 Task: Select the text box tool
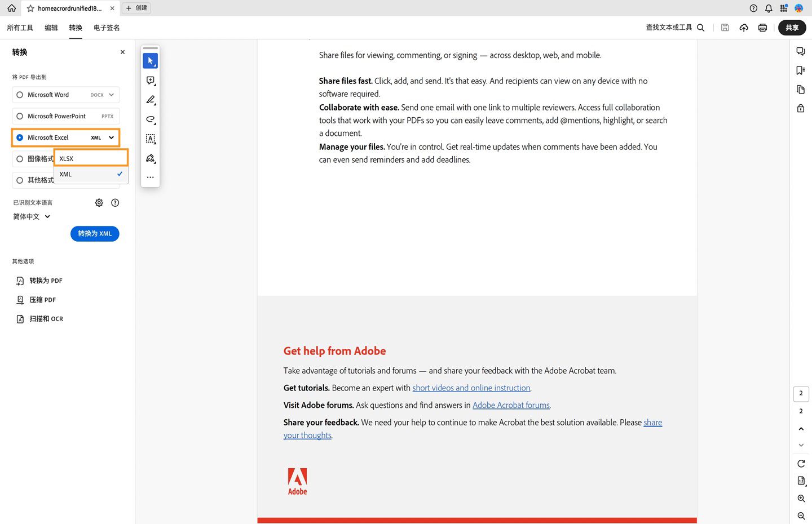(x=151, y=139)
